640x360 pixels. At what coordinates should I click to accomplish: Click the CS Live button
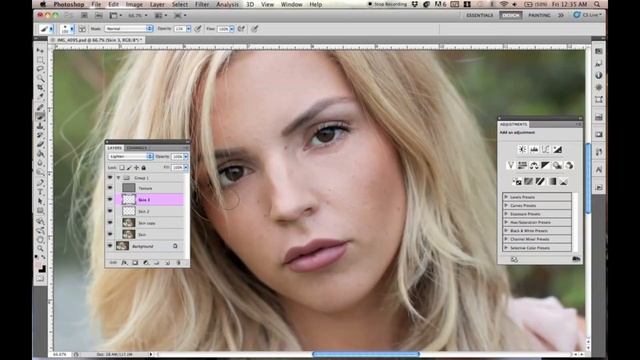point(588,16)
